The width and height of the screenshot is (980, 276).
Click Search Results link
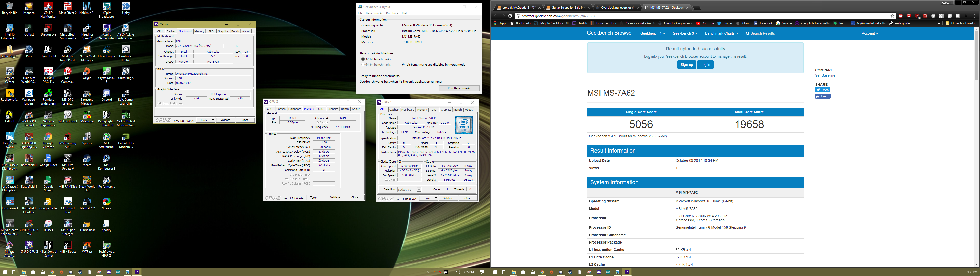tap(760, 33)
